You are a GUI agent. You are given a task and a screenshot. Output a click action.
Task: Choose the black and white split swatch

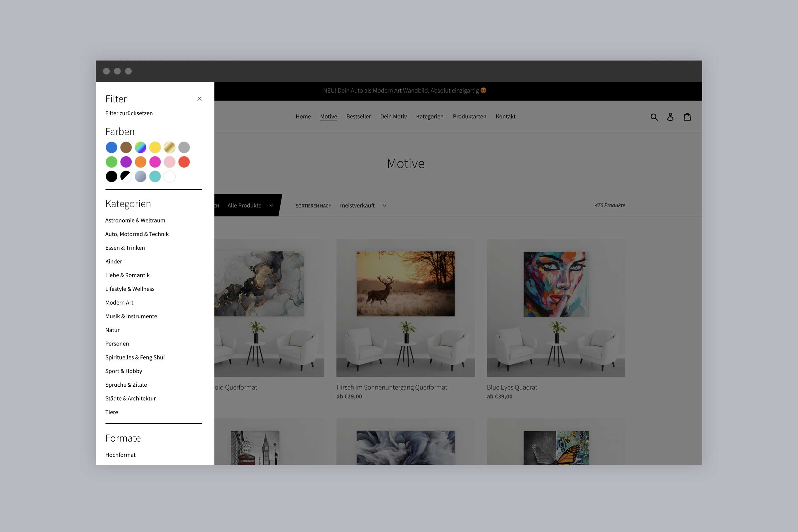pyautogui.click(x=126, y=177)
